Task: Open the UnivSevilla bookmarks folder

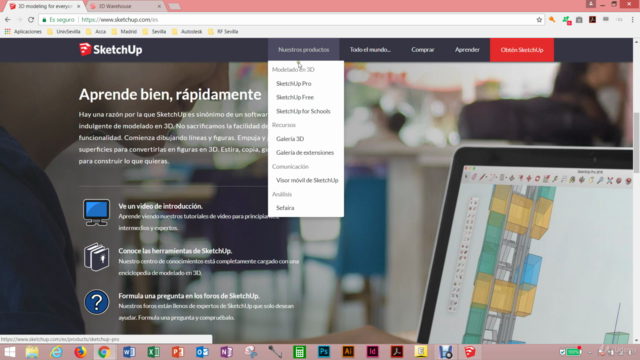Action: click(64, 31)
